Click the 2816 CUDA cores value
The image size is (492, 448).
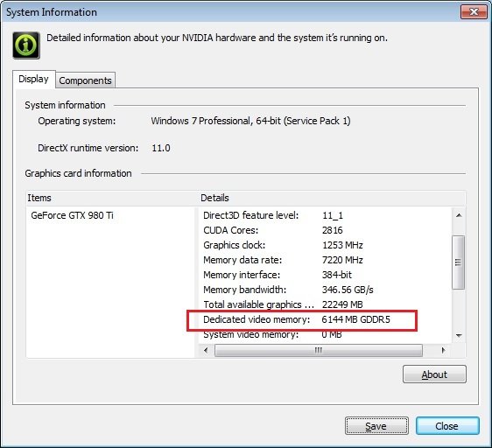tap(333, 230)
